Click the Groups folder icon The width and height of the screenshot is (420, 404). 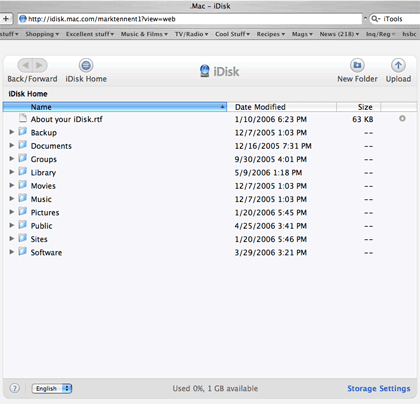pos(22,158)
